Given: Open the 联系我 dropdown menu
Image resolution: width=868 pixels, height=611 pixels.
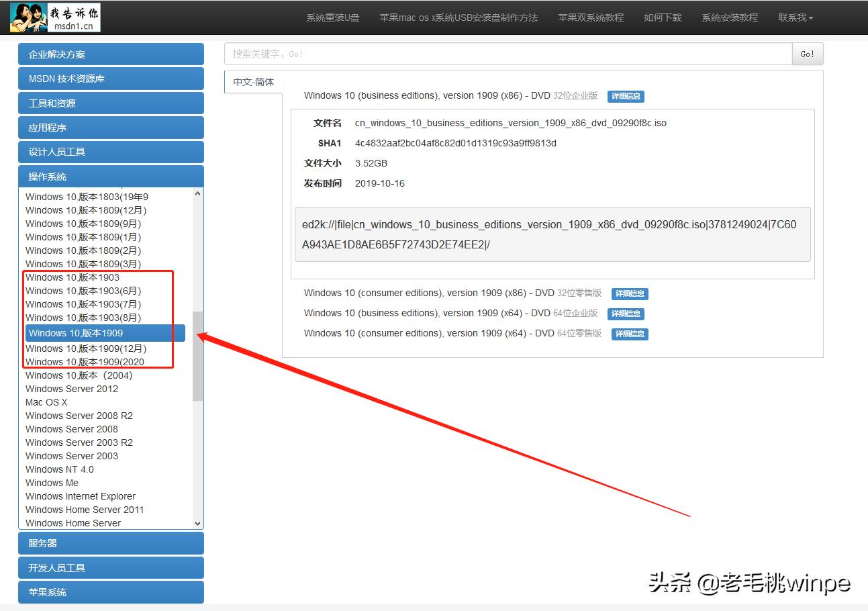Looking at the screenshot, I should click(x=795, y=17).
